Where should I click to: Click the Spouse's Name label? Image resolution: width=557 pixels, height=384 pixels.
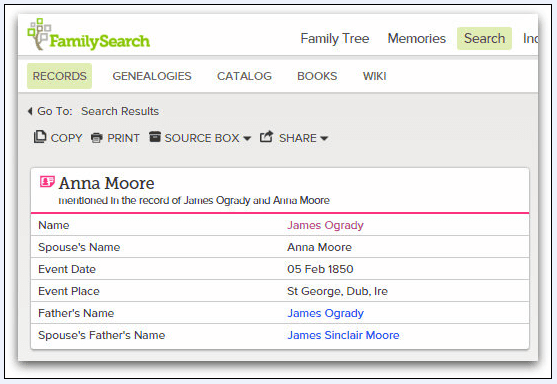pos(79,247)
